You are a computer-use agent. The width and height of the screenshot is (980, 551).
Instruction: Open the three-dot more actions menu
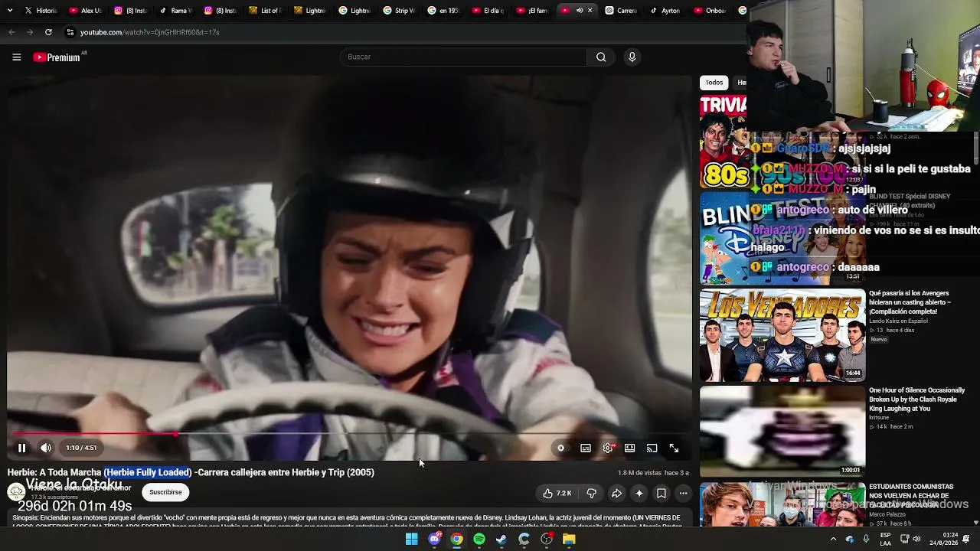click(x=684, y=494)
